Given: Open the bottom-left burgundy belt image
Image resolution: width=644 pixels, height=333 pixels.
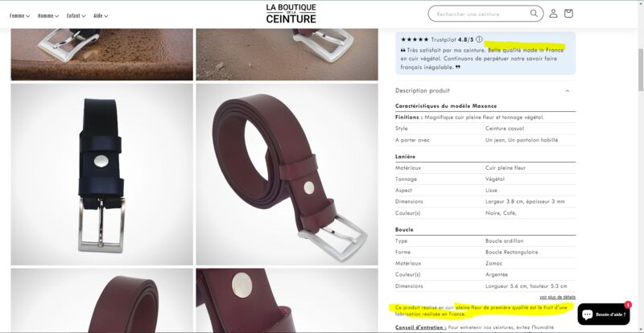Looking at the screenshot, I should coord(102,301).
